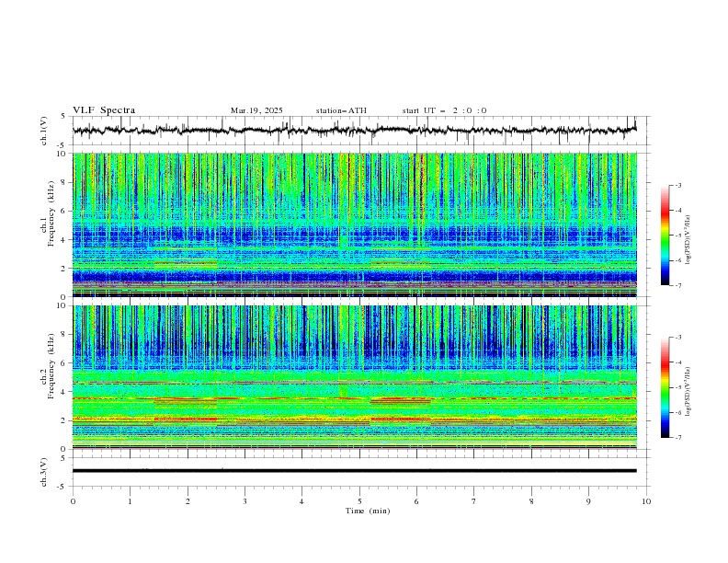Click the '-7' tick on lower colorbar
The width and height of the screenshot is (728, 563).
click(678, 437)
